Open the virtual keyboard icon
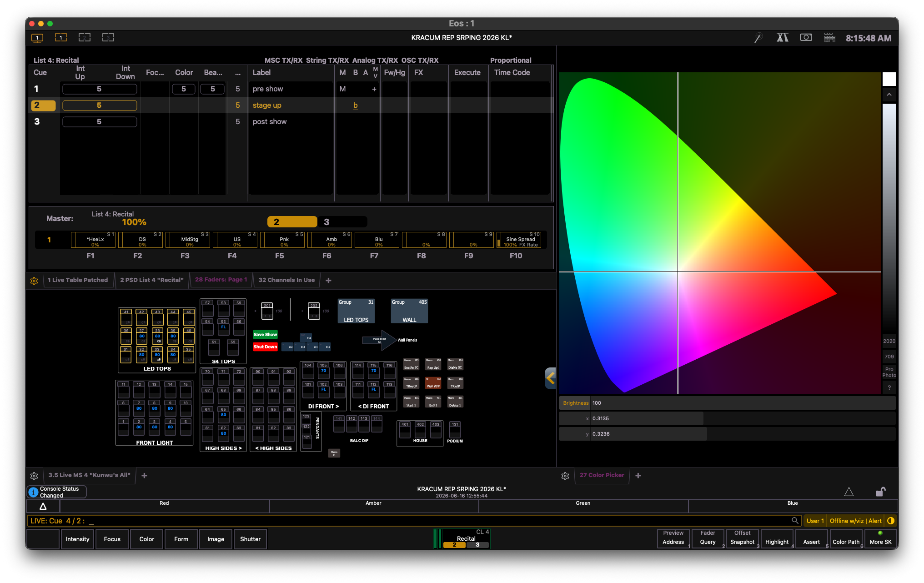This screenshot has width=924, height=583. click(x=830, y=38)
